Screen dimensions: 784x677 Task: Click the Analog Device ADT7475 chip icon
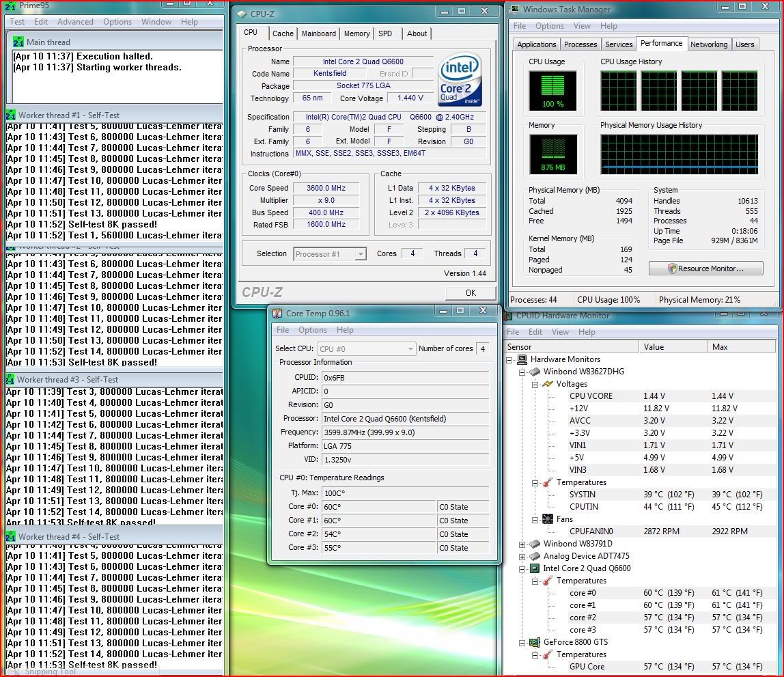pyautogui.click(x=535, y=556)
